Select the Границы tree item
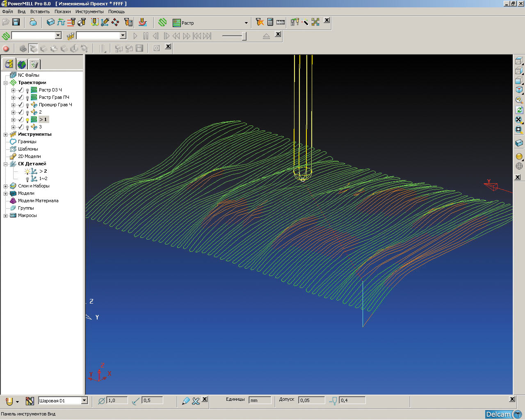Viewport: 525px width, 420px height. (x=27, y=142)
